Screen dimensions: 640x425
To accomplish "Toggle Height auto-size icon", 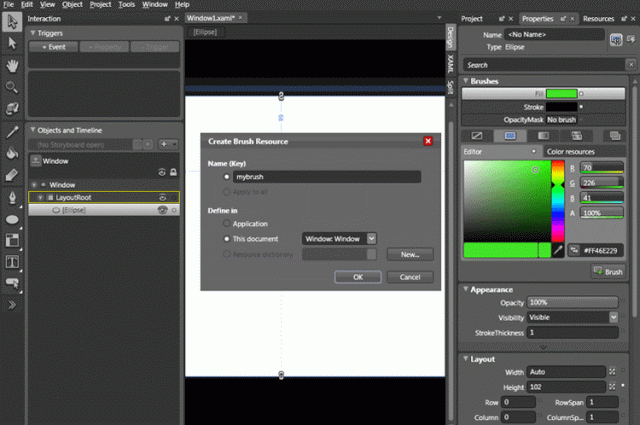I will pos(612,387).
